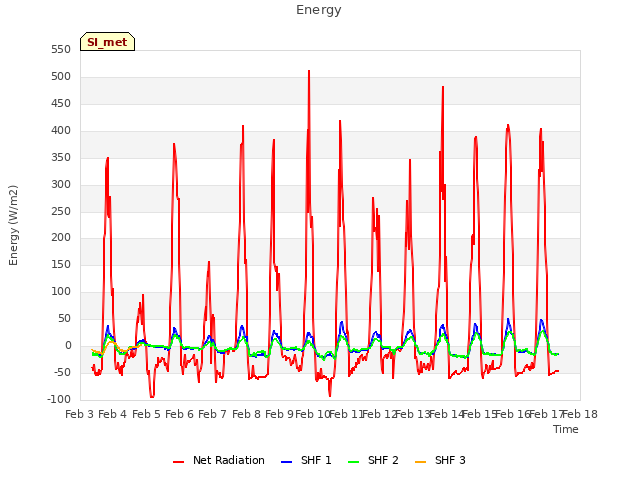Click the Feb 5 x-axis label
This screenshot has width=640, height=480.
point(146,414)
